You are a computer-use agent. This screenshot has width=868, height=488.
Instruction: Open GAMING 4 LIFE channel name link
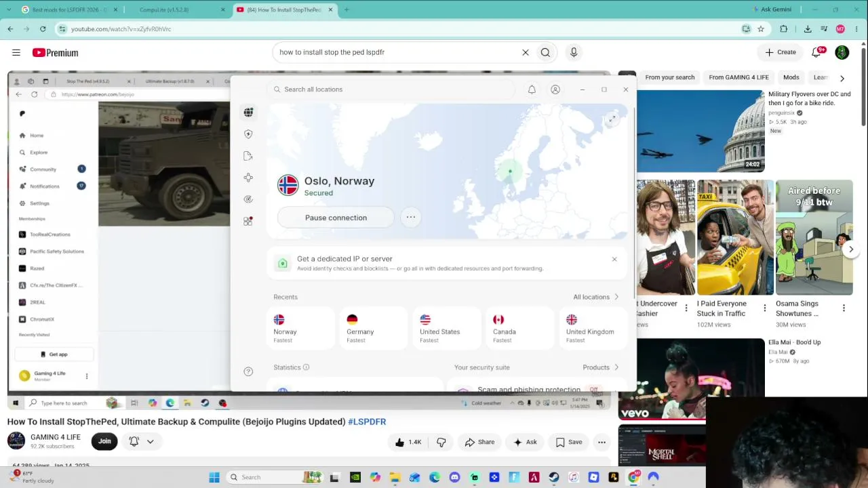point(56,437)
